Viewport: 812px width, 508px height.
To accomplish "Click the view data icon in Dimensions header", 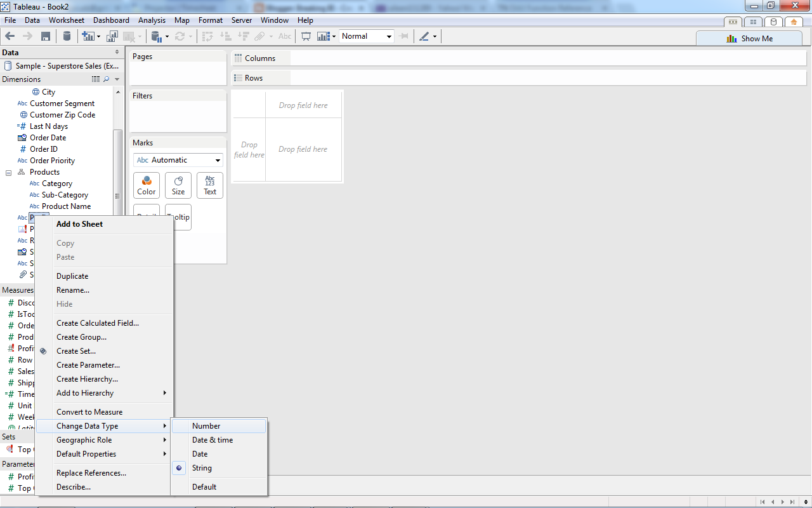I will click(96, 79).
